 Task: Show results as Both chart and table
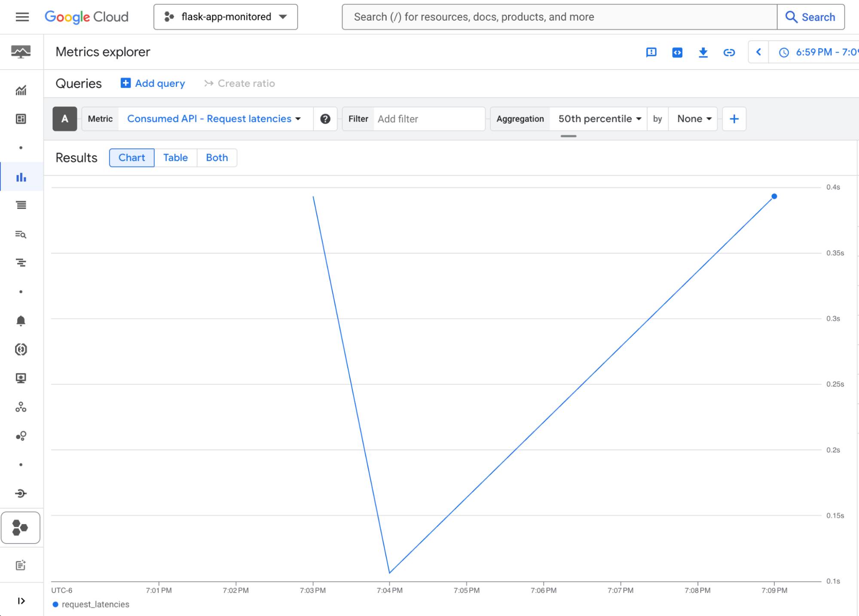point(217,158)
